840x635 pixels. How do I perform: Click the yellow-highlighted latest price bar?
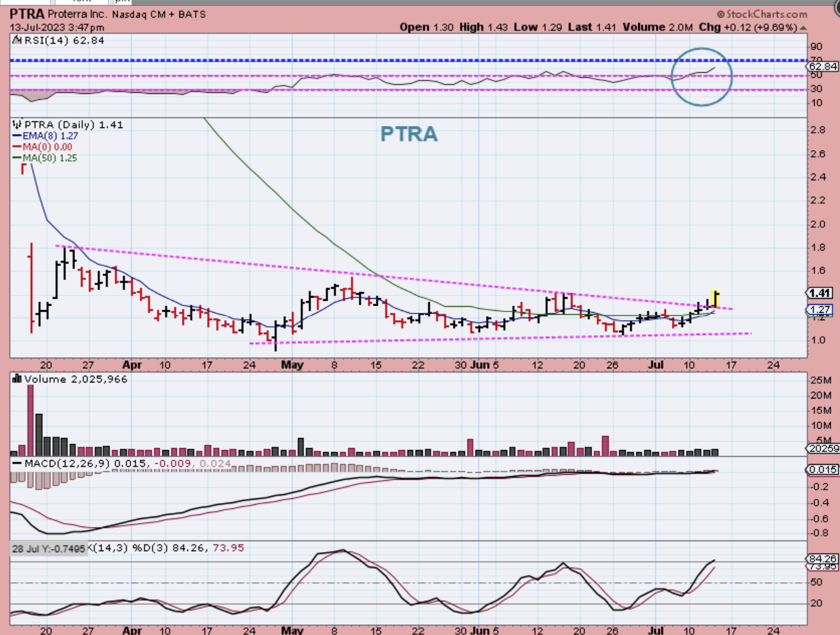coord(716,298)
